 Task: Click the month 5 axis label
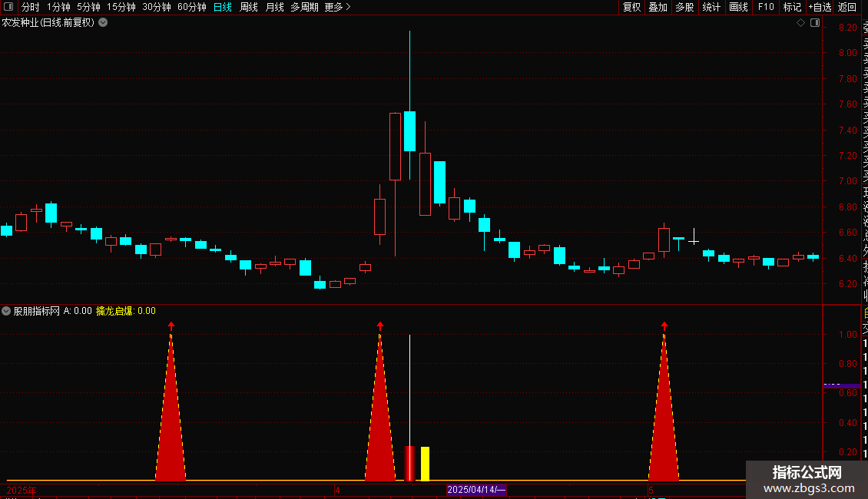[x=651, y=490]
